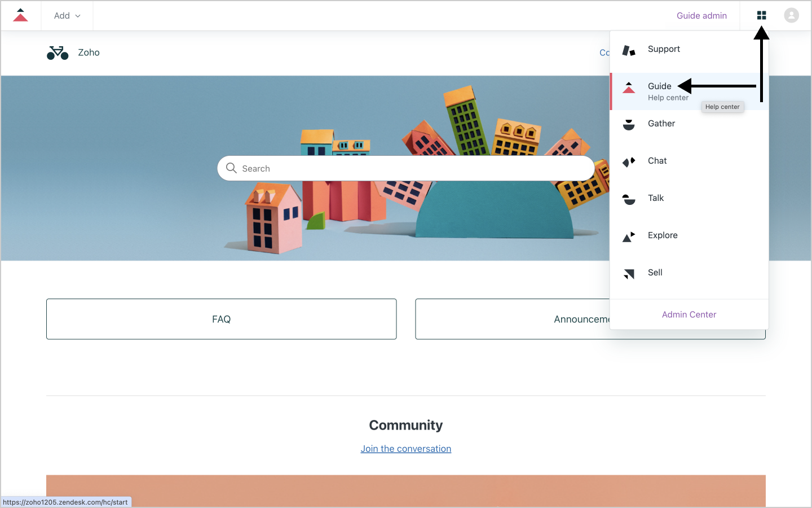This screenshot has width=812, height=508.
Task: Open the products grid icon
Action: (x=761, y=15)
